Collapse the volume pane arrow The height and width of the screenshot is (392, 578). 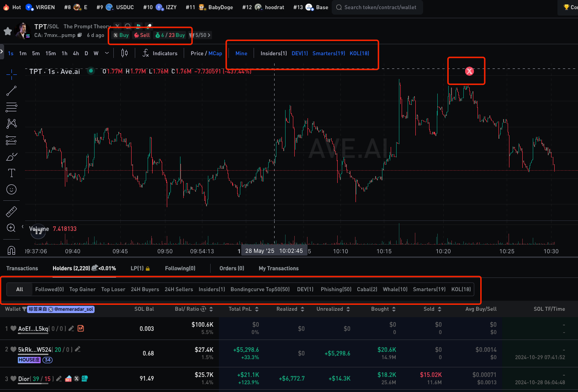(23, 227)
